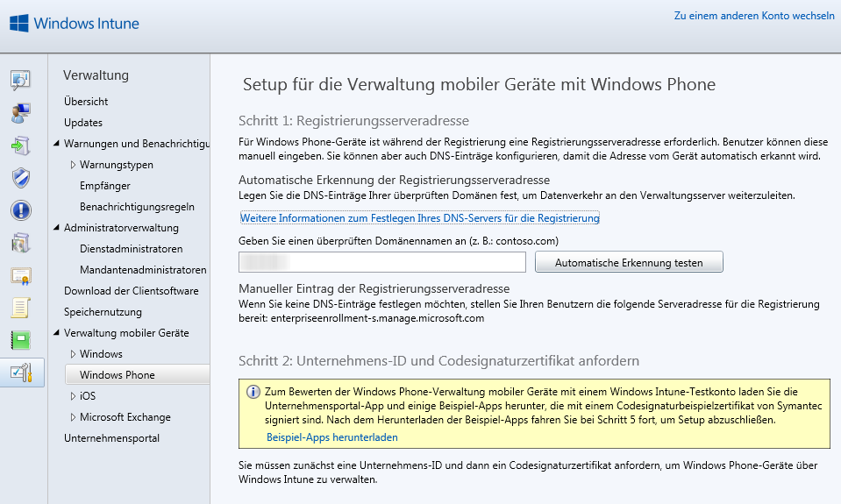Viewport: 841px width, 504px height.
Task: Select Verwaltung mobiler Geräte label
Action: click(126, 333)
